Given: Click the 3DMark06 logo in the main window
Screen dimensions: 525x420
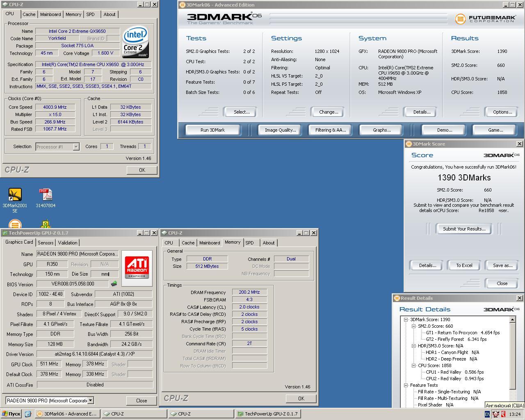Looking at the screenshot, I should (x=224, y=18).
